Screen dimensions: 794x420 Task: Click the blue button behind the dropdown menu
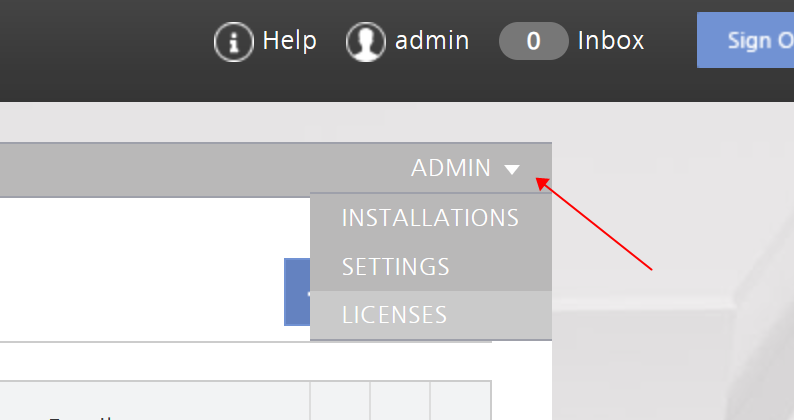pyautogui.click(x=297, y=292)
